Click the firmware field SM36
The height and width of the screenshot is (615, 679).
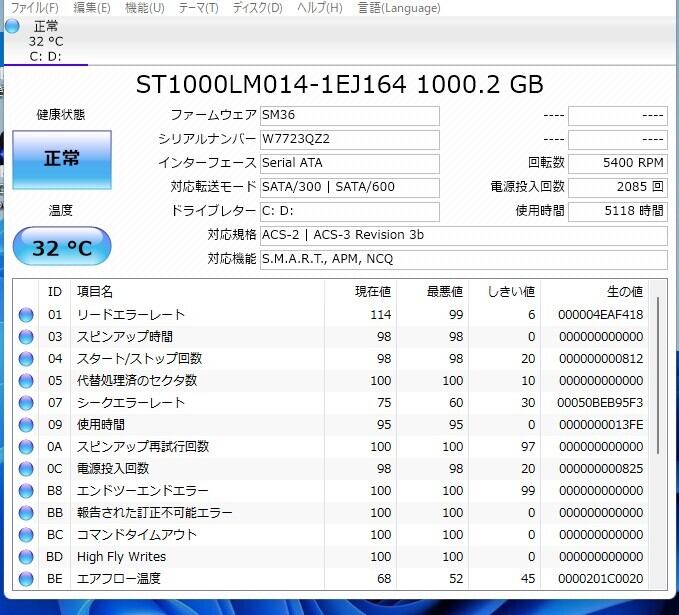pyautogui.click(x=349, y=116)
